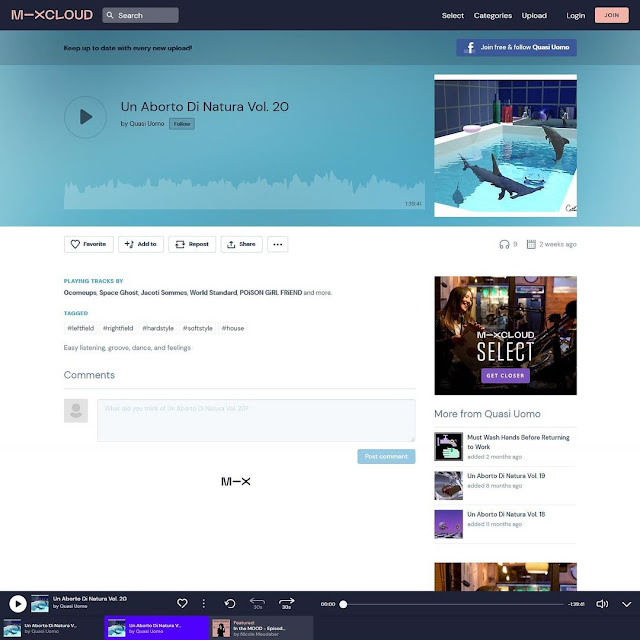Open artist link Space Ghost

[118, 293]
